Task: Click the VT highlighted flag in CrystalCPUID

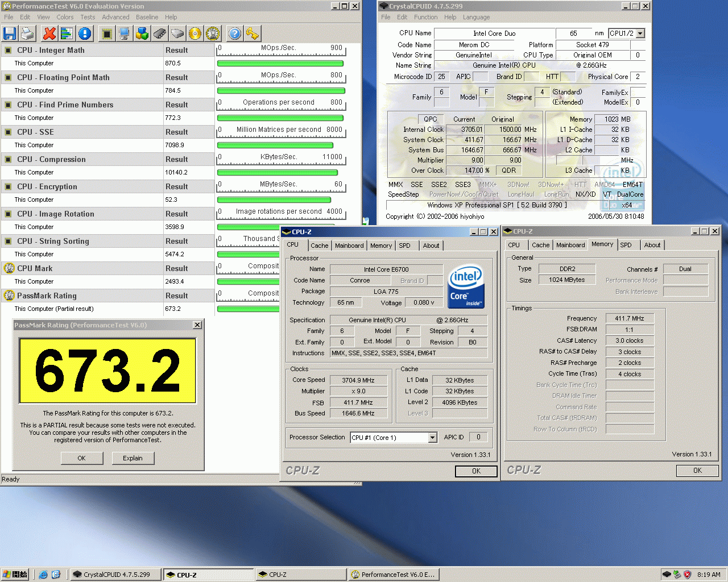Action: tap(606, 194)
